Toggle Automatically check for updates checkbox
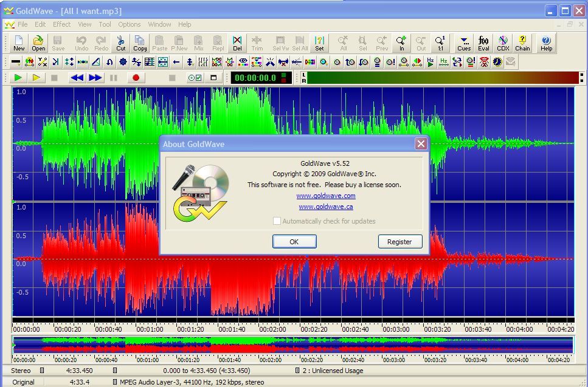Image resolution: width=588 pixels, height=387 pixels. coord(277,221)
